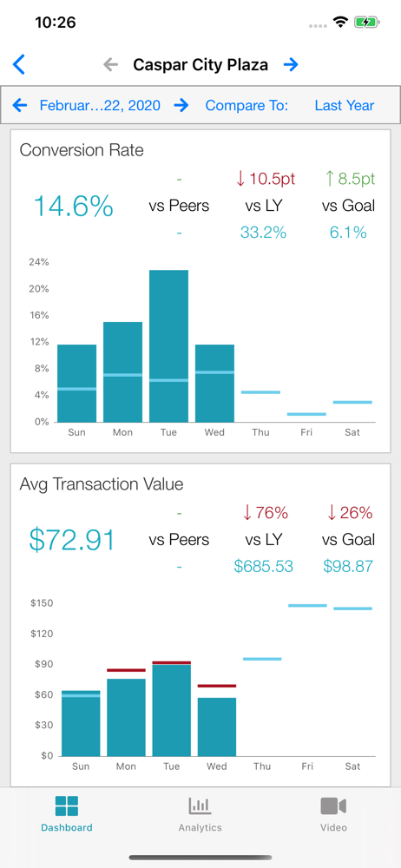Go to previous store with gray left arrow

click(111, 65)
